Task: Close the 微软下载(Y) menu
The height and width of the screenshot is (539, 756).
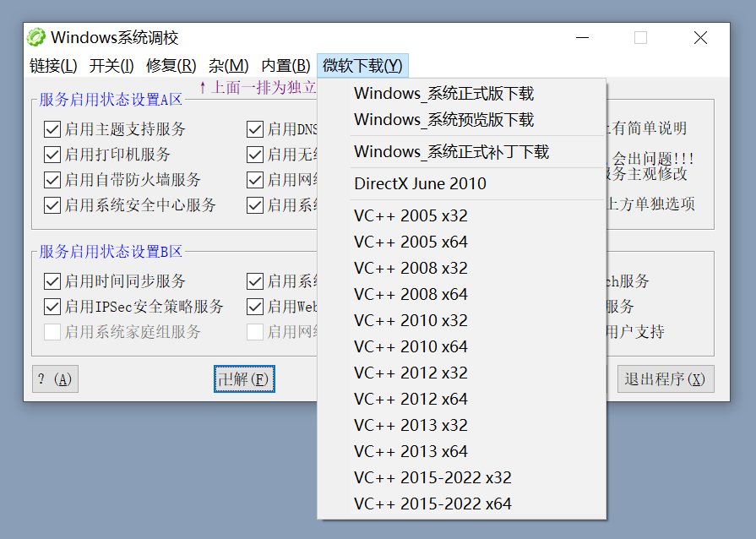Action: [362, 66]
